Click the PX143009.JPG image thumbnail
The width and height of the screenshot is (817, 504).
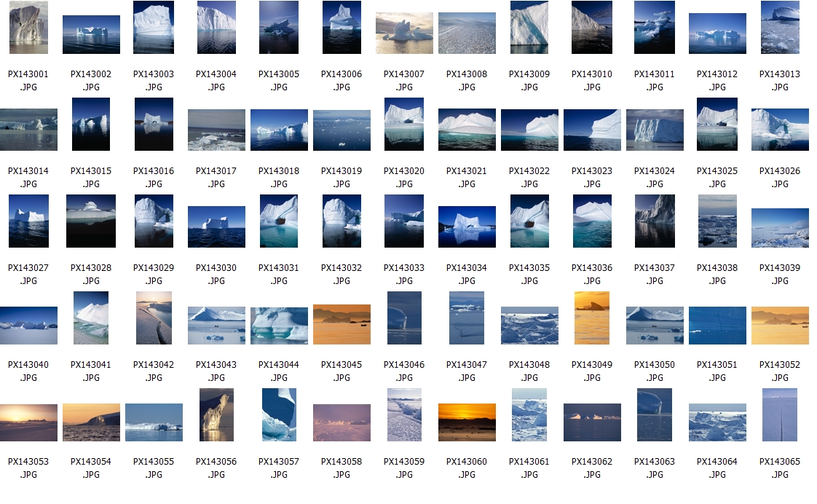[x=529, y=28]
